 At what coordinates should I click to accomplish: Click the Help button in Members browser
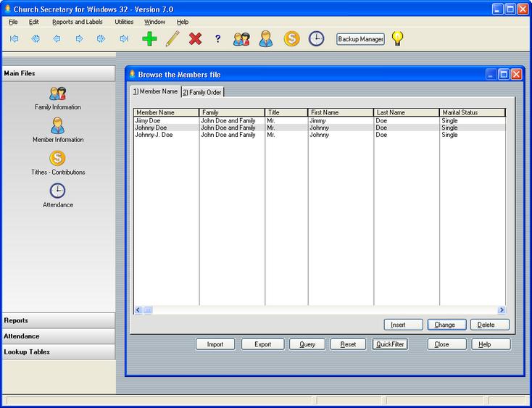point(491,344)
